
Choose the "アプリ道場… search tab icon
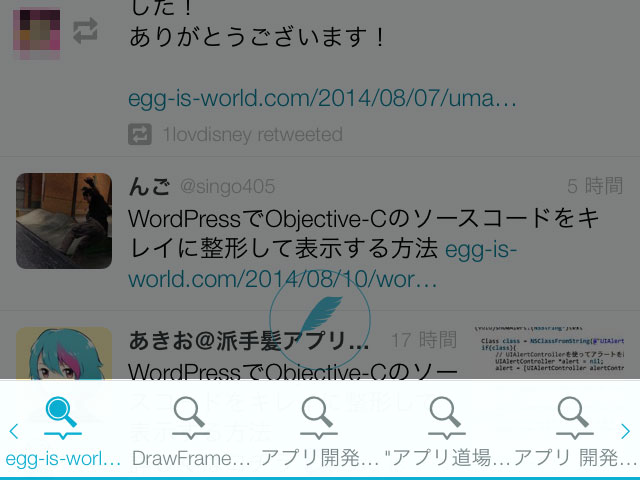446,418
